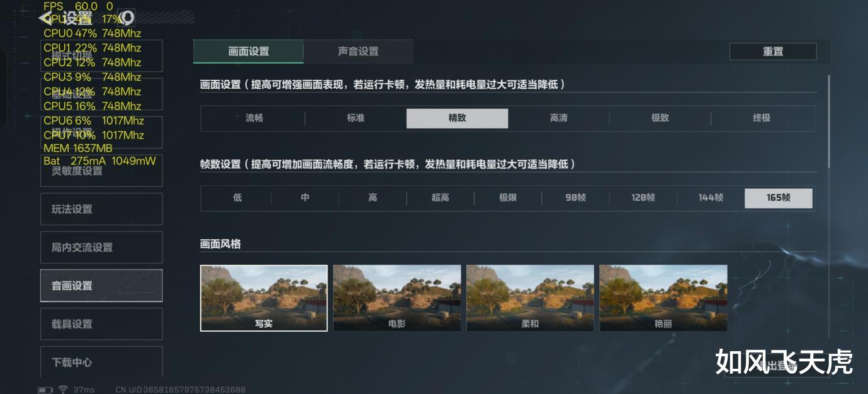
Task: Choose 终极 graphics quality option
Action: tap(762, 118)
